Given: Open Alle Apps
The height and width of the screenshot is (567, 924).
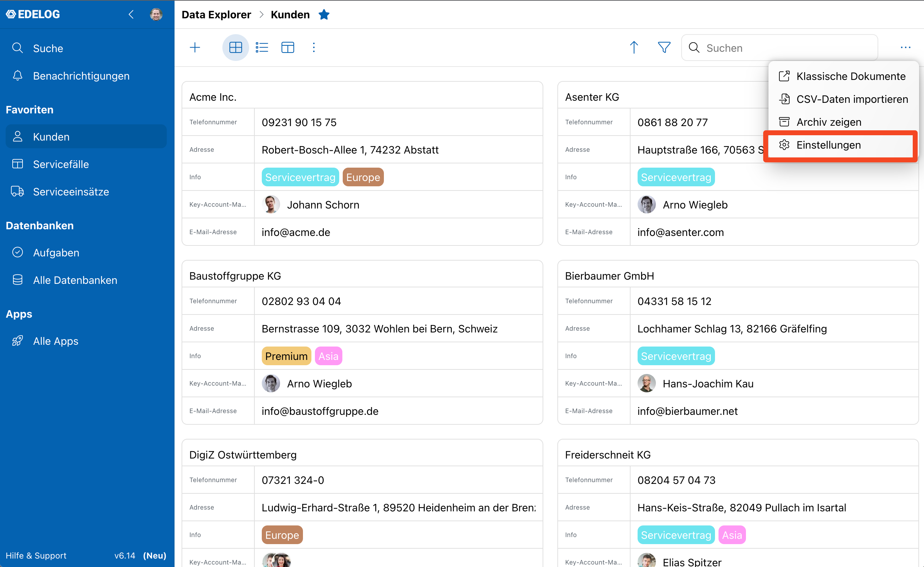Looking at the screenshot, I should pos(86,341).
